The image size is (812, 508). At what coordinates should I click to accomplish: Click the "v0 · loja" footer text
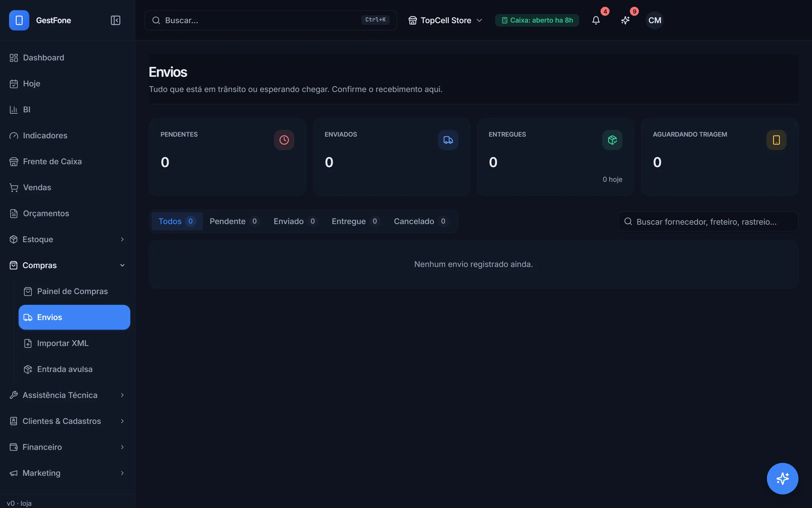pyautogui.click(x=19, y=503)
